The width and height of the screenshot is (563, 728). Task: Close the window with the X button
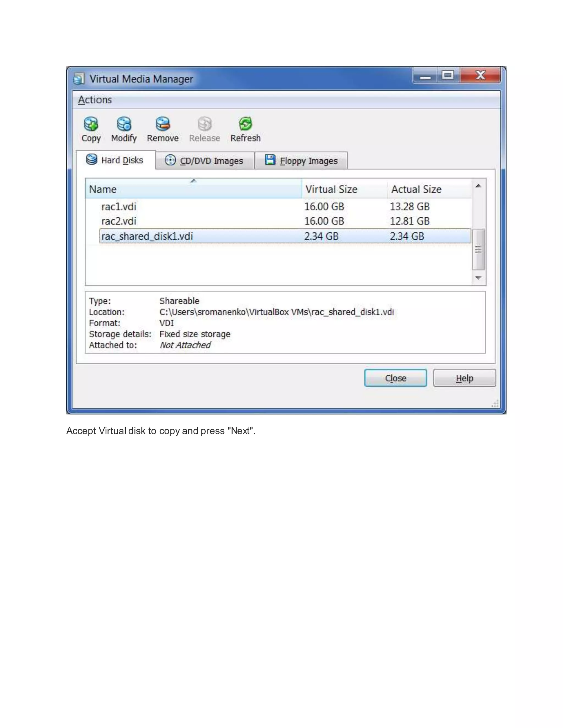click(480, 75)
